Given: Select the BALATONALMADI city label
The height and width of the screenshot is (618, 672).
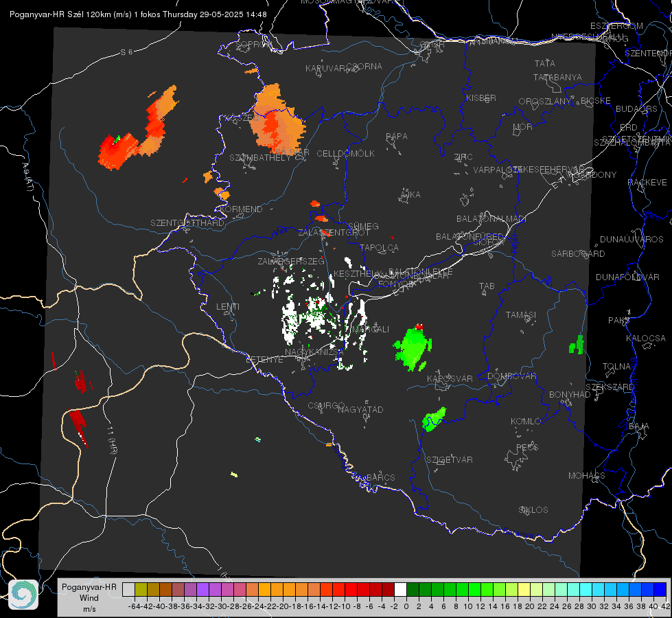Looking at the screenshot, I should 491,219.
